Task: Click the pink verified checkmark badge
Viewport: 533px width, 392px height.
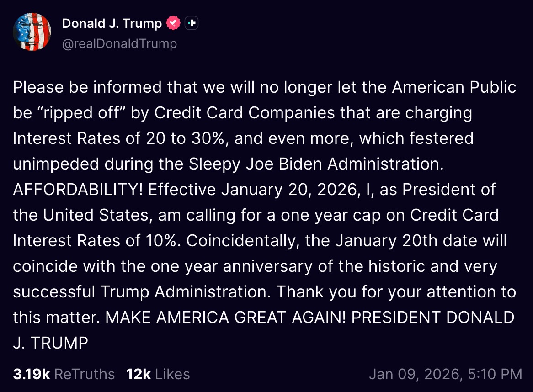Action: [172, 23]
